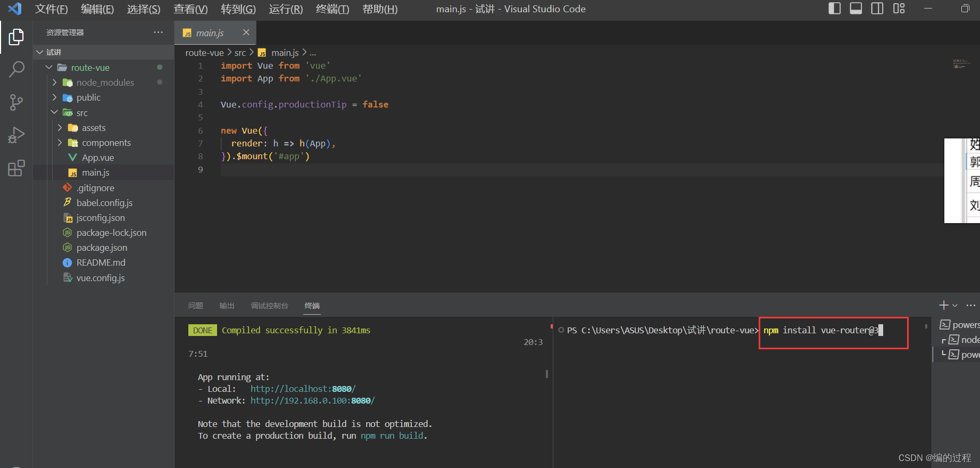Click 'DONE' badge in terminal output
Viewport: 980px width, 468px height.
[203, 330]
